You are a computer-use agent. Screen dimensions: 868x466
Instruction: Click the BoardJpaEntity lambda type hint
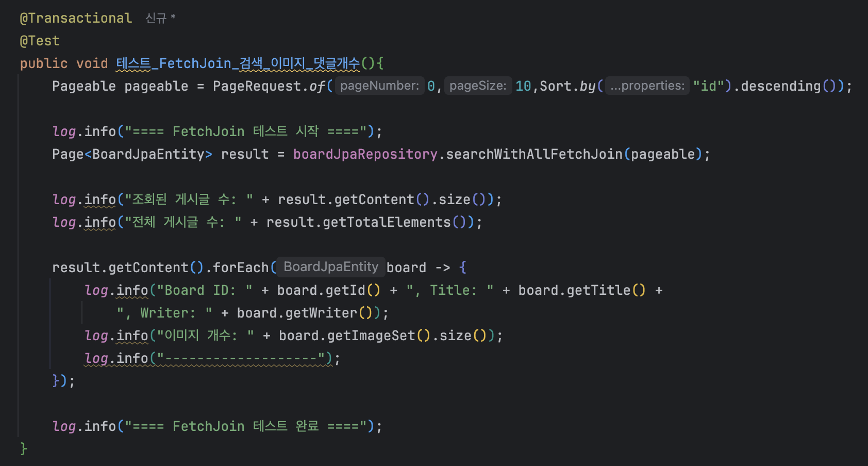point(331,267)
